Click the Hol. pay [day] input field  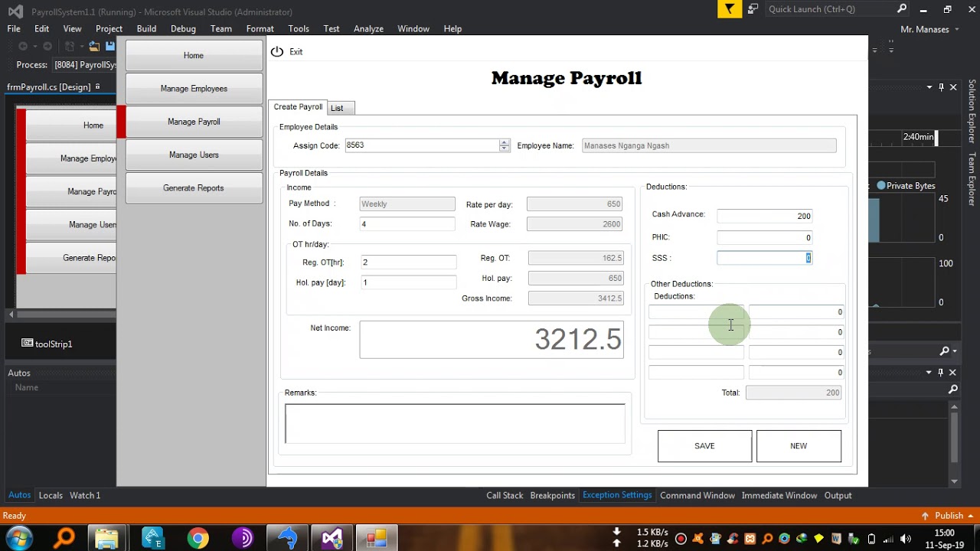[x=408, y=282]
